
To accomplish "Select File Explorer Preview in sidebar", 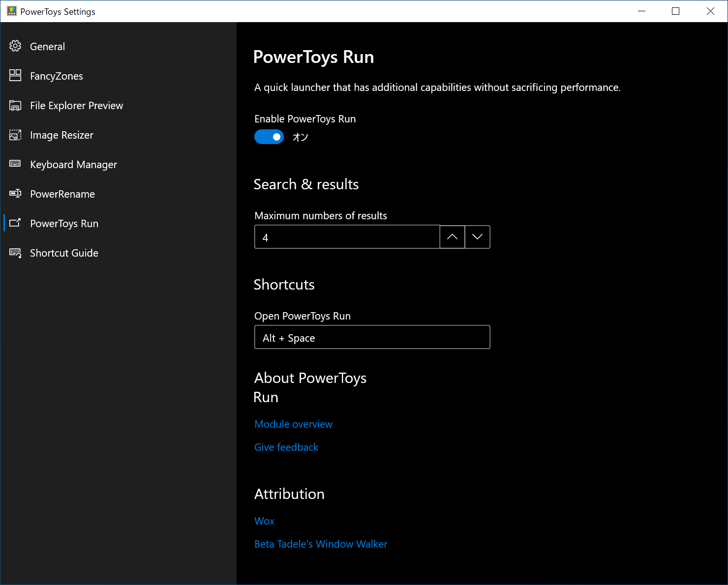I will click(x=118, y=105).
